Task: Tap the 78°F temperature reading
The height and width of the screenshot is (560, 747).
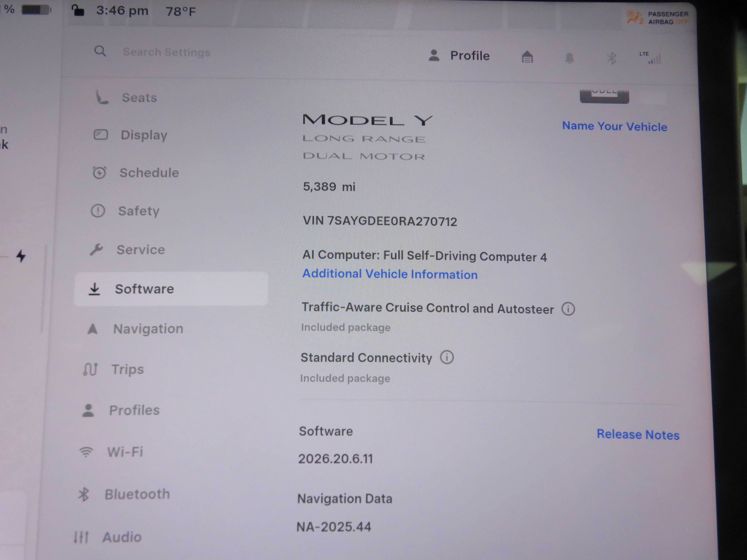Action: tap(181, 12)
